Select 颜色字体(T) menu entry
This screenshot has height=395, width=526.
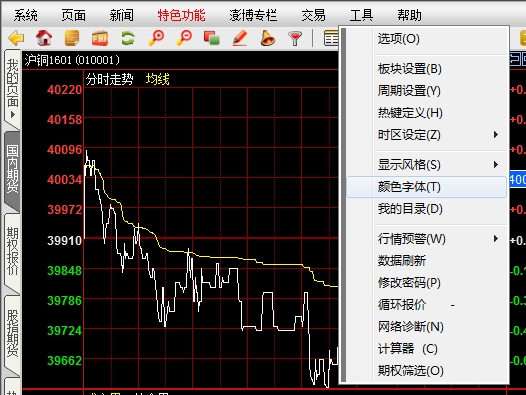(x=426, y=187)
